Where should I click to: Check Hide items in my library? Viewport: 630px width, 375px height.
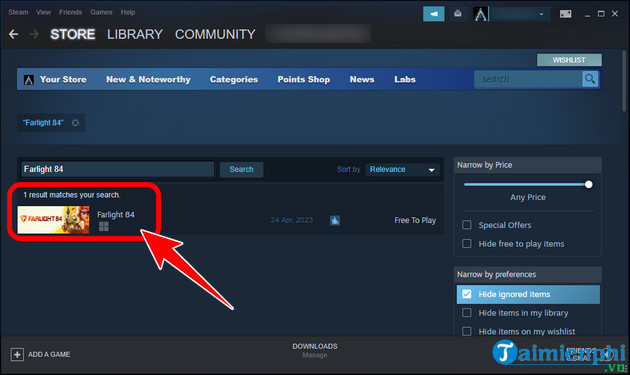[x=466, y=313]
